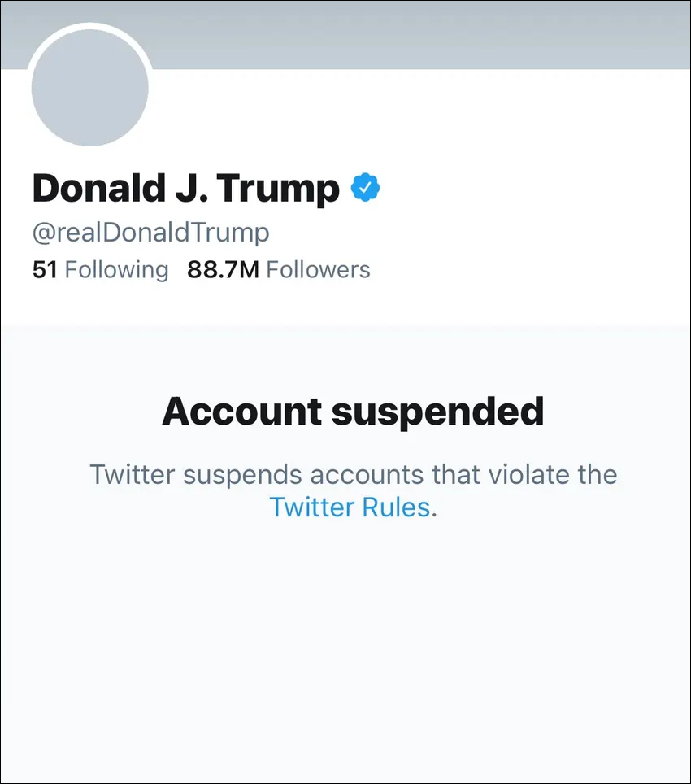
Task: Click the word "Account" in the heading
Action: [x=241, y=412]
